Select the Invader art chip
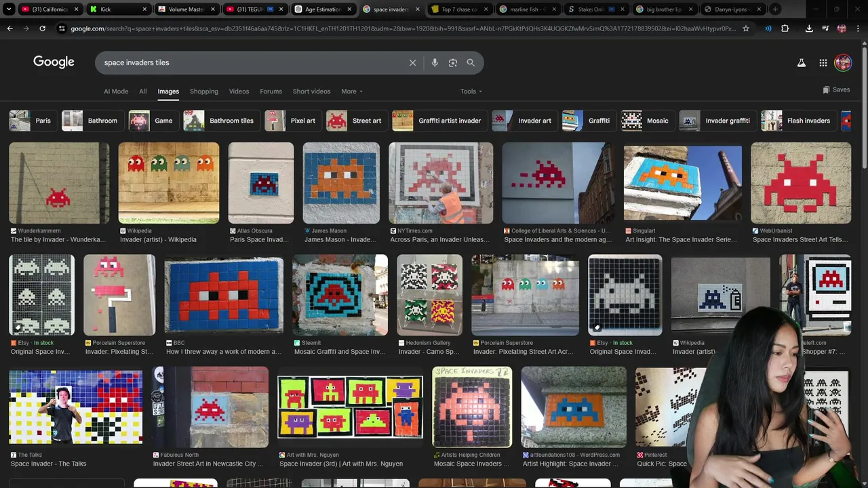Screen dimensions: 868x488 point(524,121)
